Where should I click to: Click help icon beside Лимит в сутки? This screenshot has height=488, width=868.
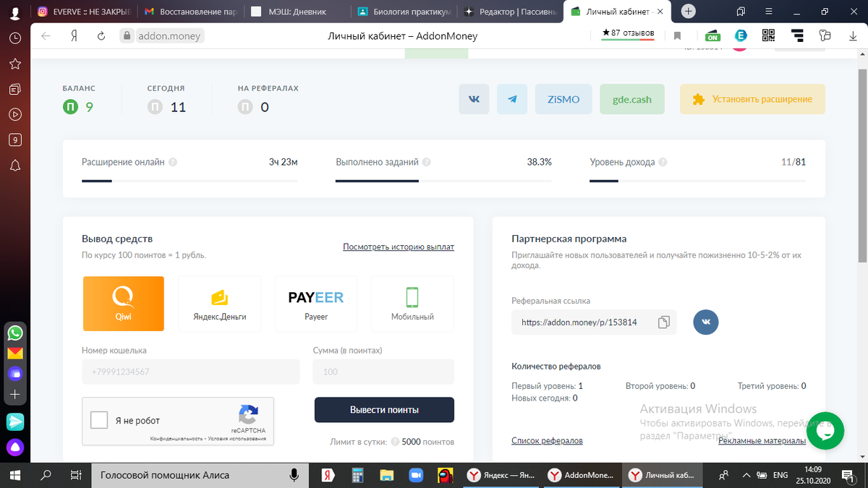[x=395, y=442]
